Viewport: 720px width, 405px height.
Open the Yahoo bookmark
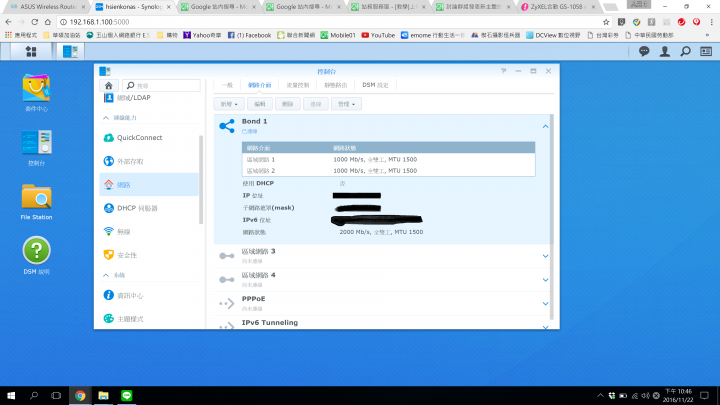202,35
